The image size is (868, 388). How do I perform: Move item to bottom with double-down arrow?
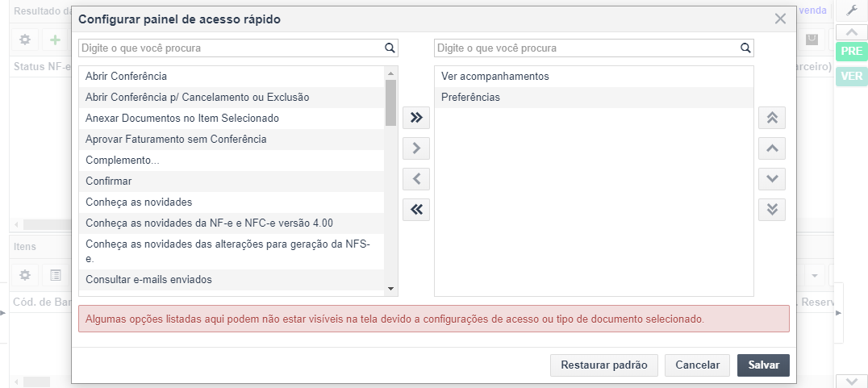tap(772, 209)
